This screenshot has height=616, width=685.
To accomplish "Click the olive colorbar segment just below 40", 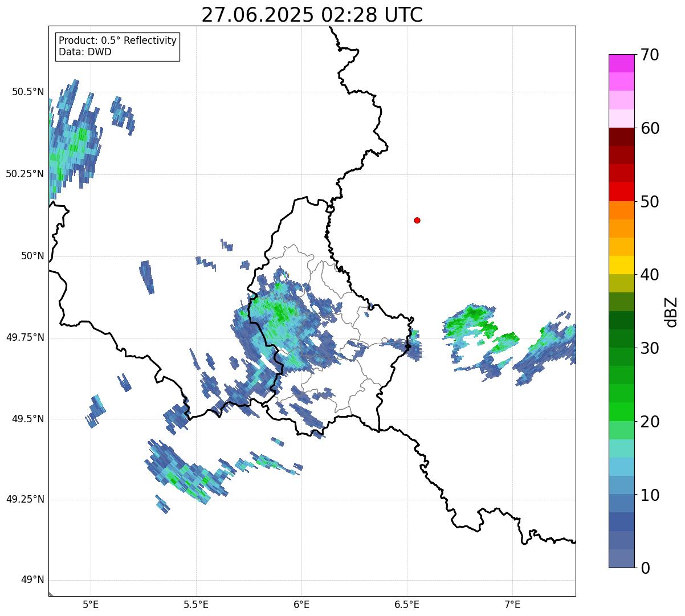I will pos(621,283).
